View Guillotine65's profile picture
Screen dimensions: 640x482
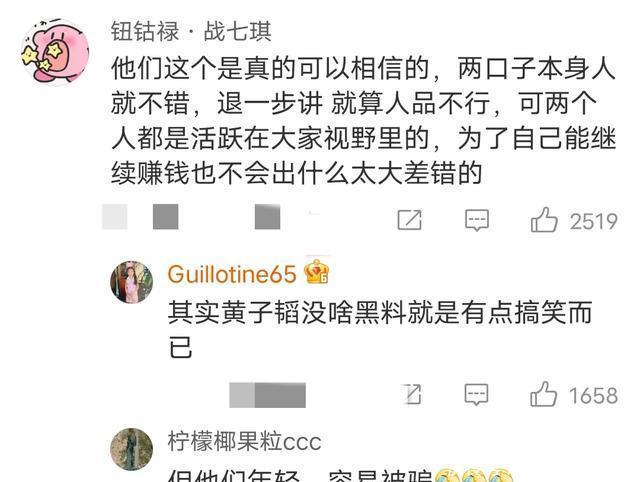tap(131, 282)
